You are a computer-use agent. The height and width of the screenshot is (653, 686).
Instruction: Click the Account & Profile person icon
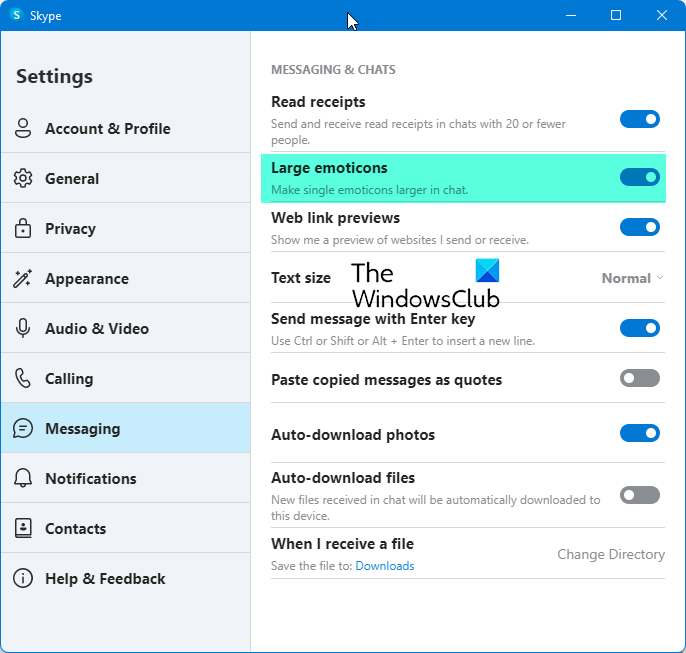click(x=23, y=128)
